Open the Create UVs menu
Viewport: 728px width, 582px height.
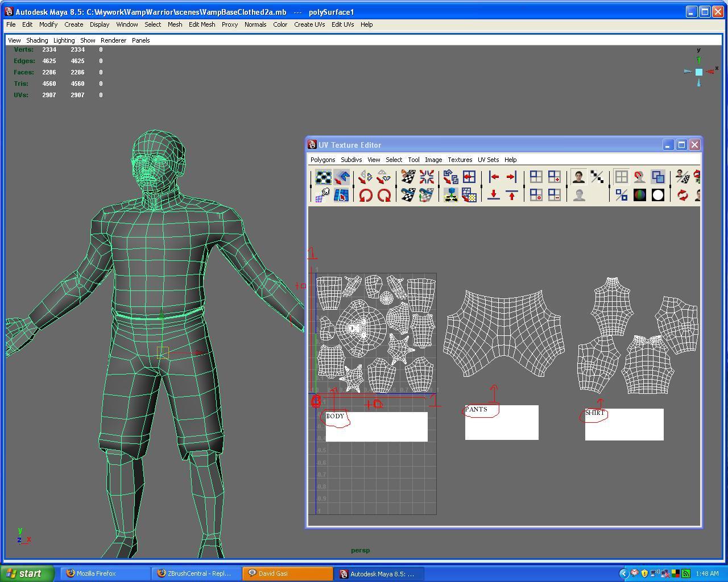point(309,24)
